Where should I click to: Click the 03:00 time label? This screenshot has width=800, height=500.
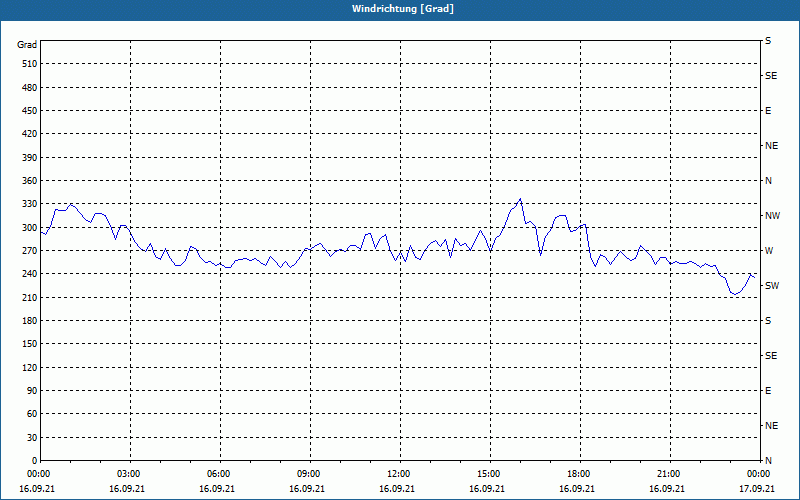pos(129,474)
